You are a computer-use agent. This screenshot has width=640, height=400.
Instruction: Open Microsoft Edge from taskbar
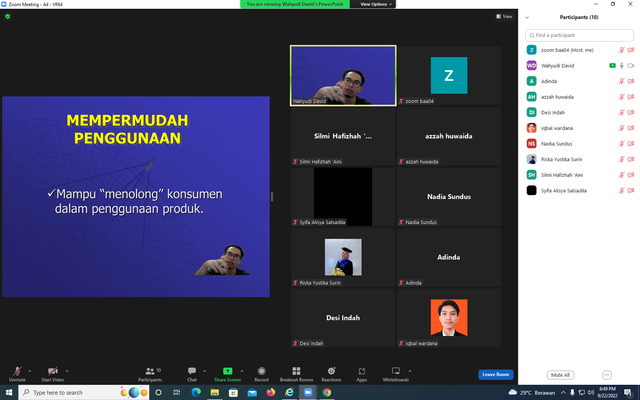[x=196, y=392]
